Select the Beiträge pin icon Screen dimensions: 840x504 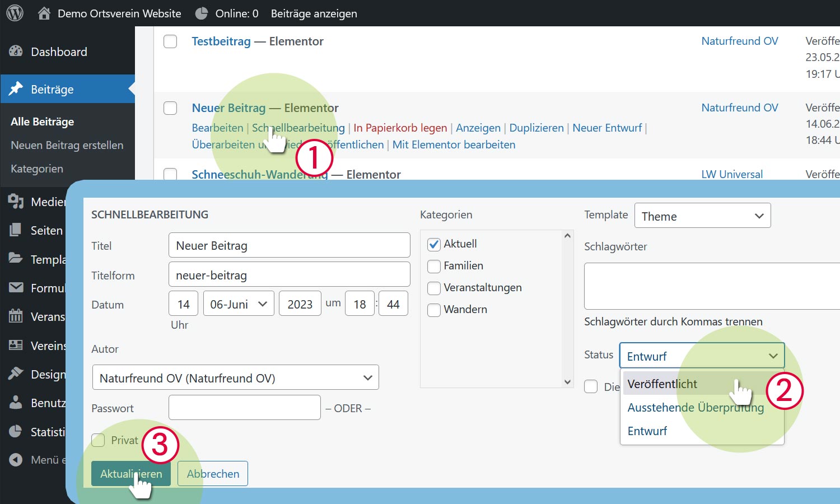click(x=16, y=89)
